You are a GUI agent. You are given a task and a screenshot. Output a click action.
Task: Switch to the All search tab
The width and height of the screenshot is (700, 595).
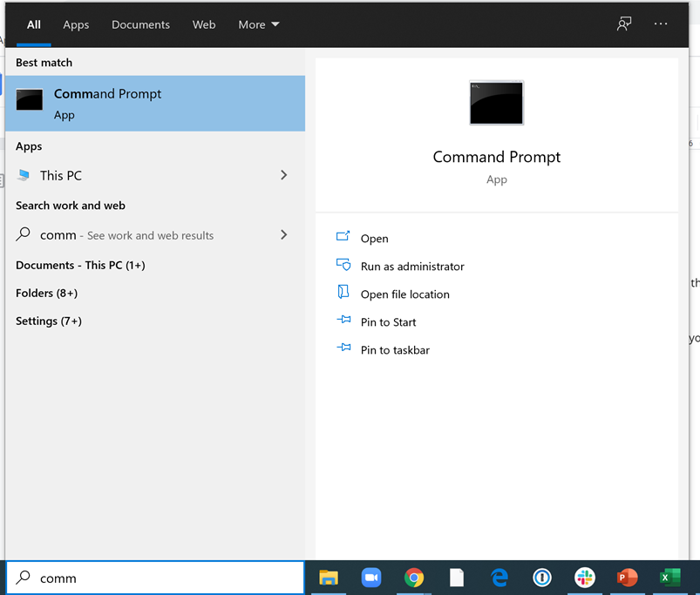coord(34,24)
